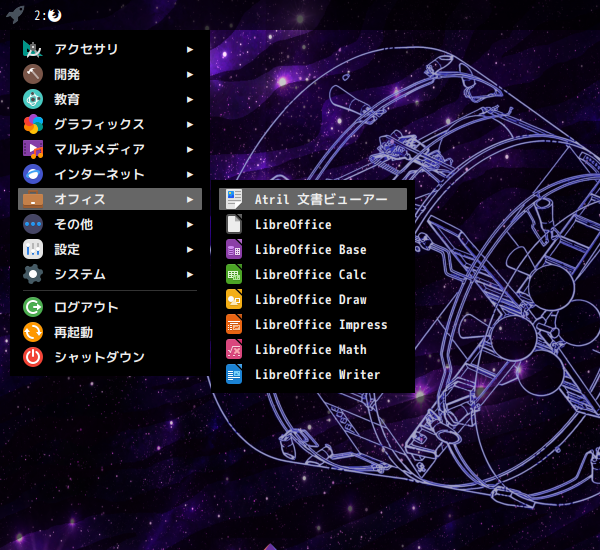Screen dimensions: 600x550
Task: Click the orange LibreOffice Impress icon
Action: click(234, 324)
